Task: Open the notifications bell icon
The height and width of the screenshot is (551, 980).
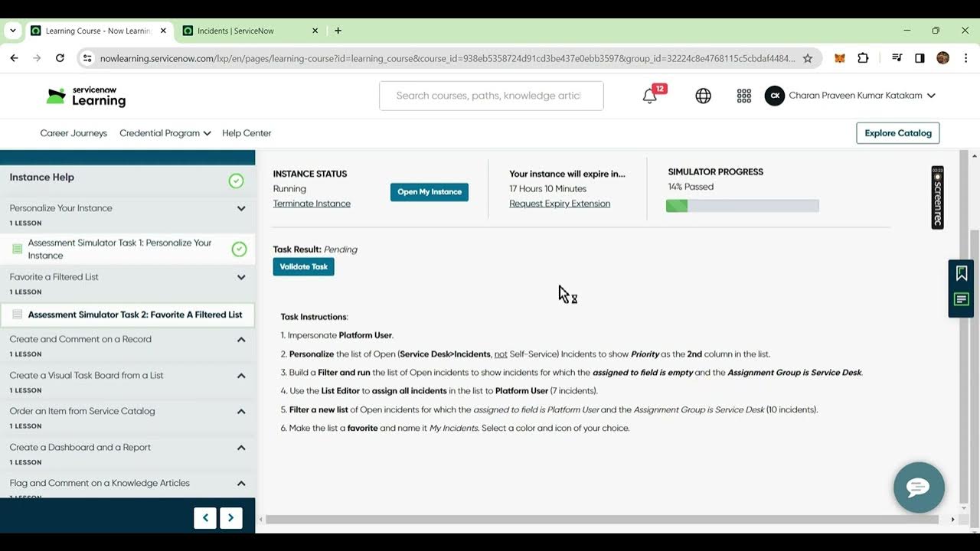Action: pos(650,96)
